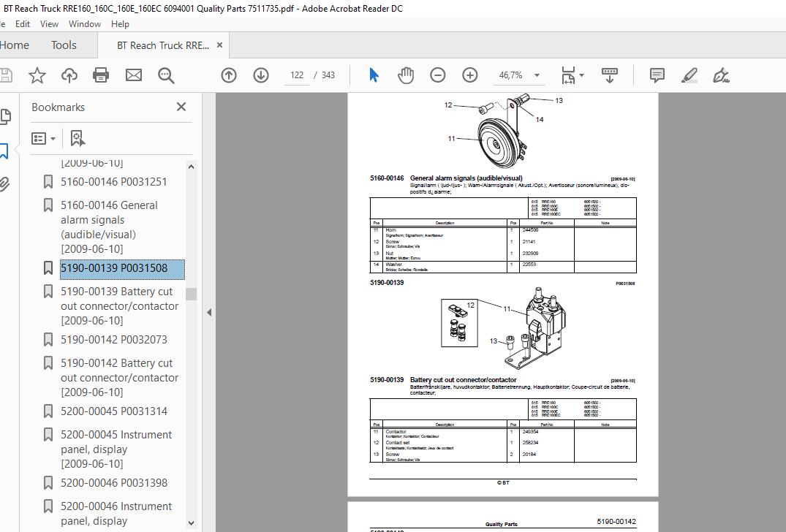The image size is (786, 532).
Task: Go to previous page arrow
Action: point(229,76)
